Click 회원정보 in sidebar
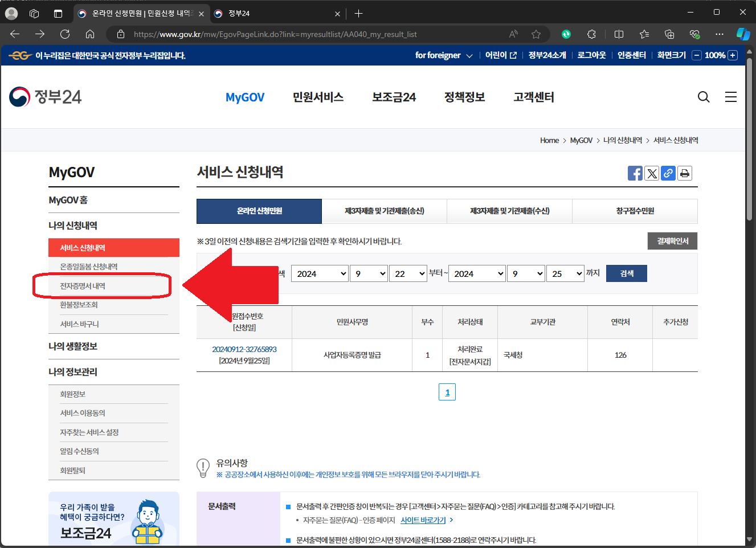Image resolution: width=756 pixels, height=548 pixels. point(73,394)
